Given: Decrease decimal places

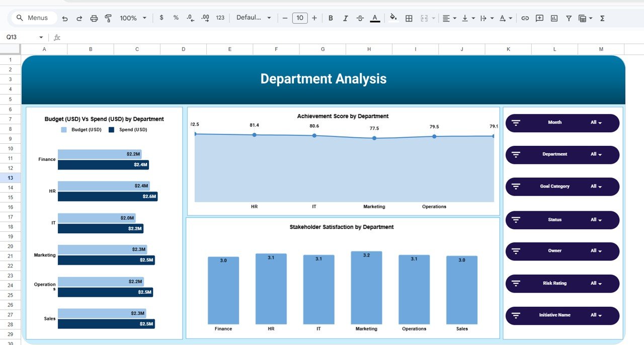Looking at the screenshot, I should (x=190, y=18).
